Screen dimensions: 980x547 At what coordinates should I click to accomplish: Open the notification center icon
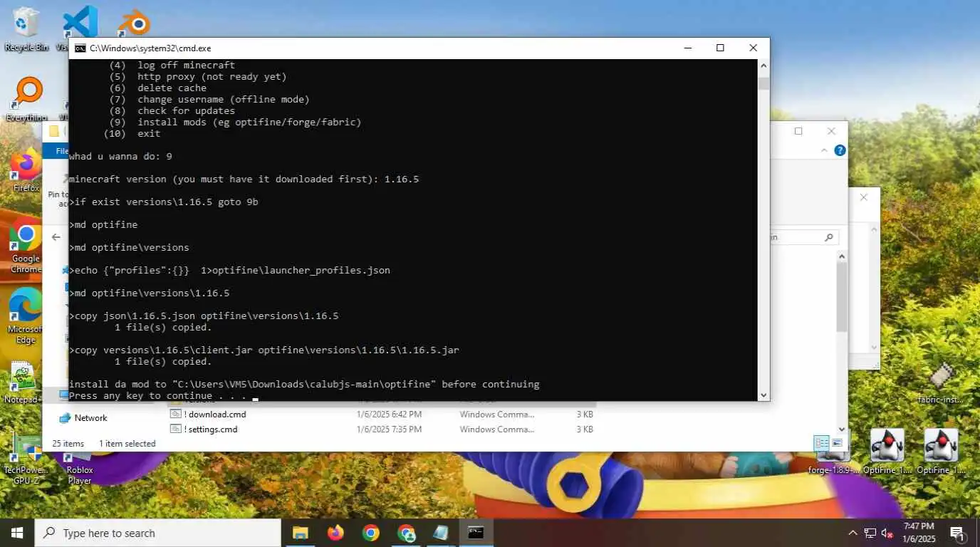957,533
